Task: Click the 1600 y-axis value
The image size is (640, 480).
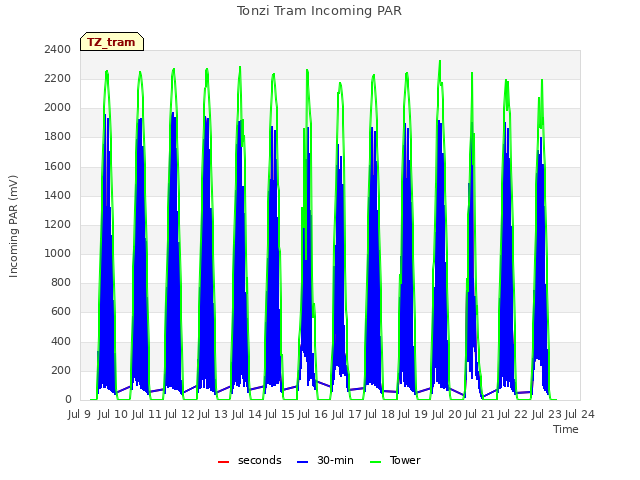Action: pyautogui.click(x=58, y=167)
